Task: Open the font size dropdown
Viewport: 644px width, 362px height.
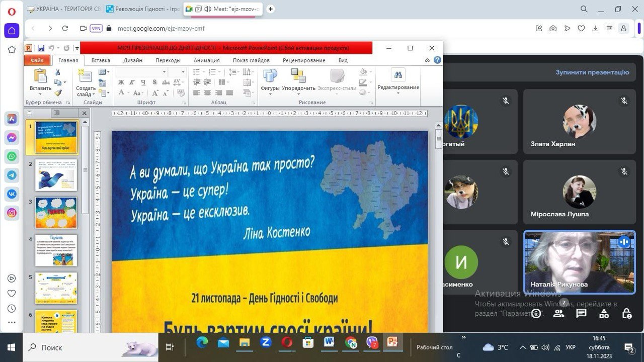Action: coord(184,72)
